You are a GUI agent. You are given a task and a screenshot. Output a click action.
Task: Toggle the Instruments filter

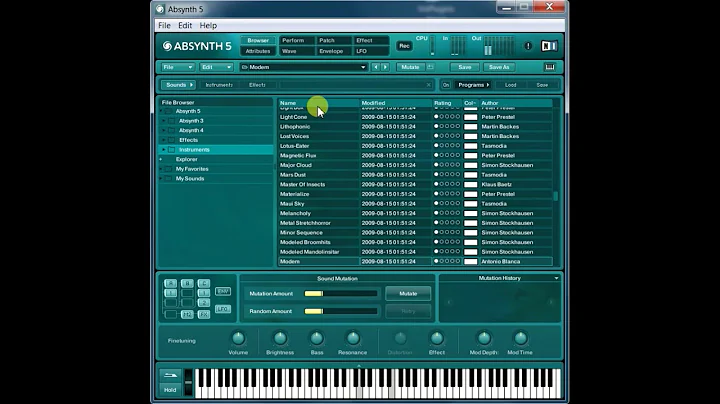[x=219, y=85]
